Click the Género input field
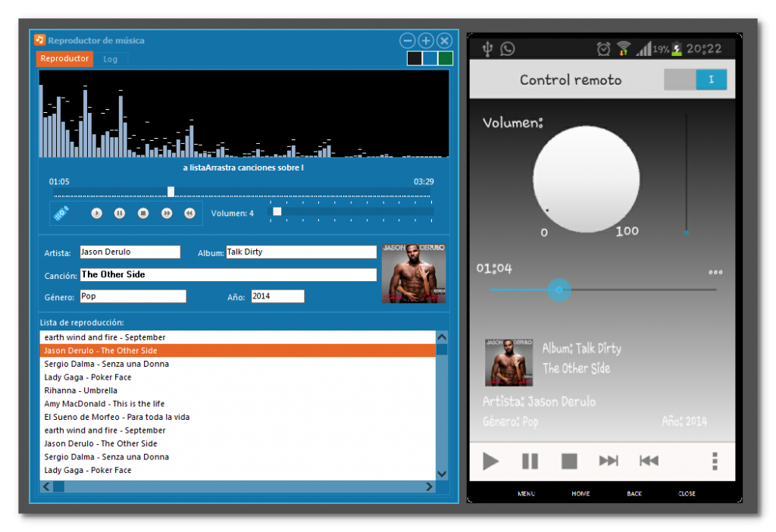Image resolution: width=776 pixels, height=532 pixels. pos(133,296)
